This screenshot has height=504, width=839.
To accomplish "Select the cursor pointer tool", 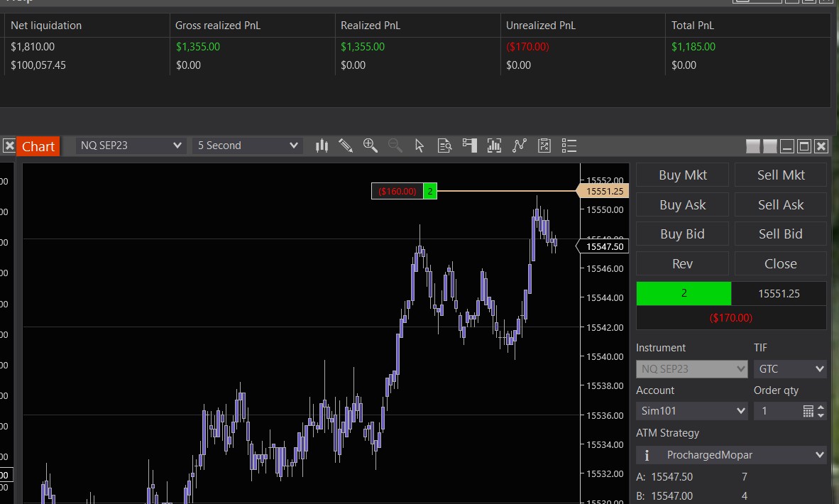I will point(419,146).
